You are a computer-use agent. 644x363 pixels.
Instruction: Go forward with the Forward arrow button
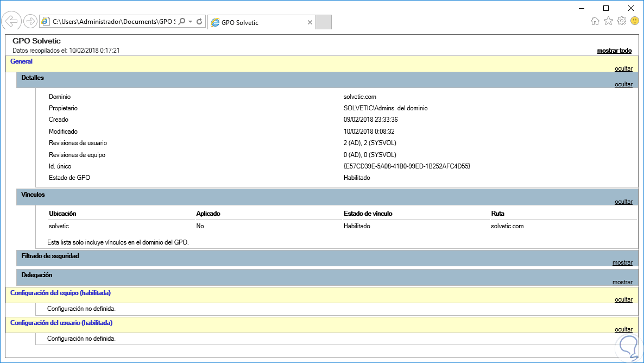30,21
